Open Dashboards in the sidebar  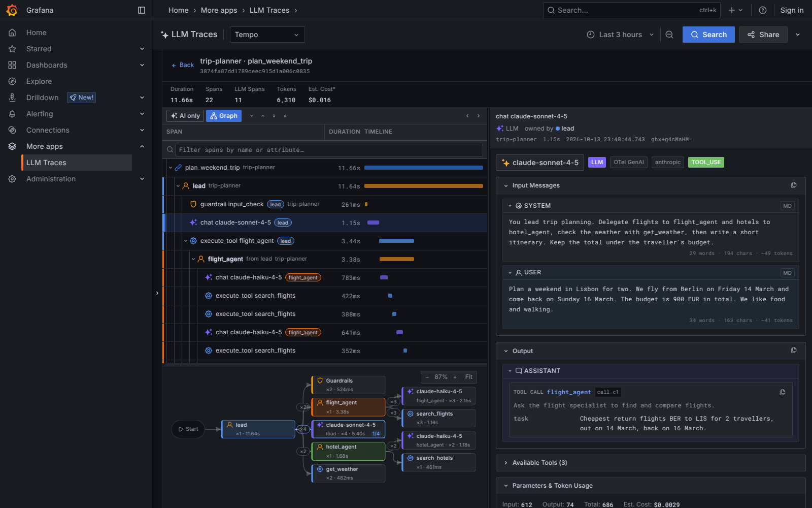47,65
